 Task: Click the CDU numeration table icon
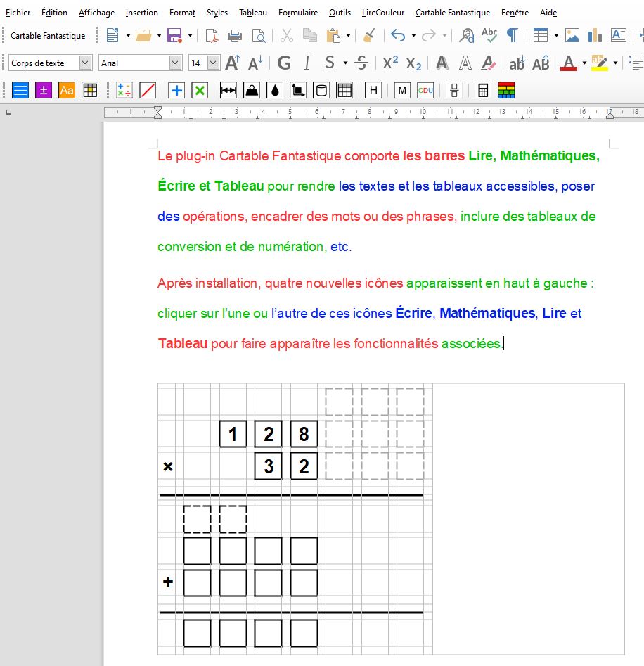pyautogui.click(x=425, y=91)
